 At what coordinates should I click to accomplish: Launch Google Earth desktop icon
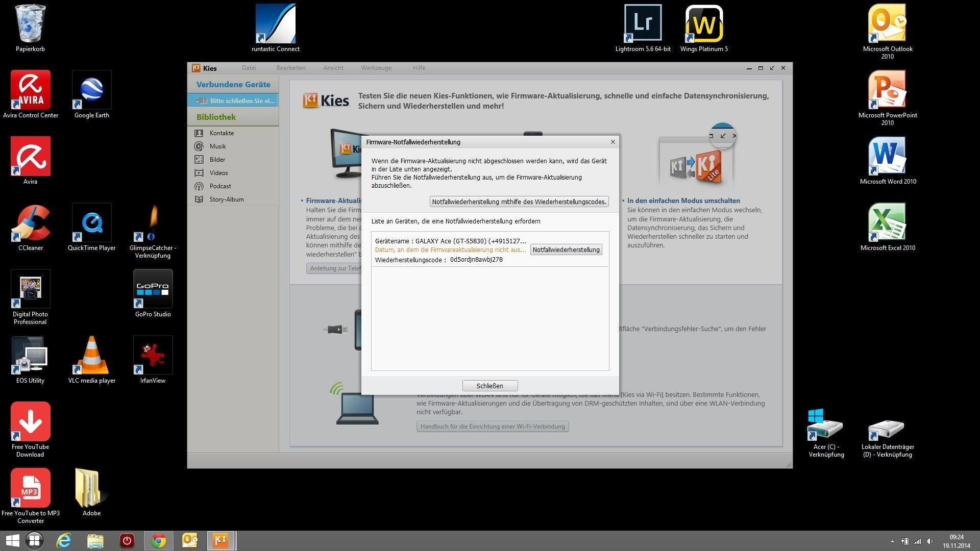pos(92,94)
